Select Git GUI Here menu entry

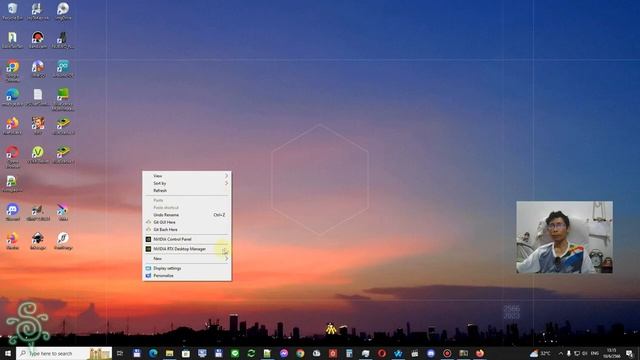[187, 222]
